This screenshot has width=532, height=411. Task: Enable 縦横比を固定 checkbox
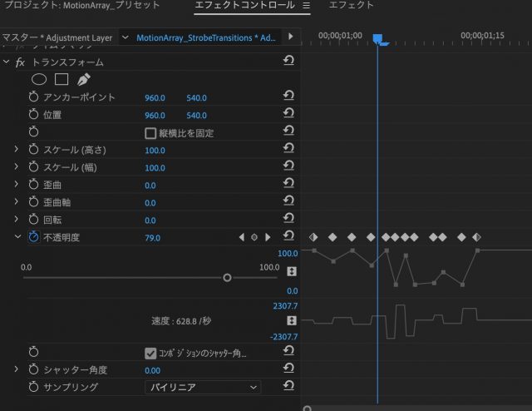tap(150, 132)
